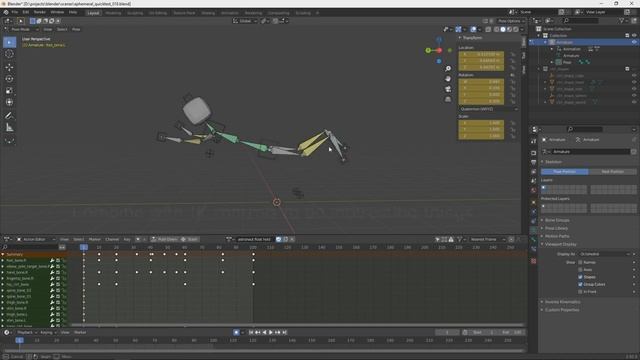The image size is (640, 360).
Task: Switch to solid viewport shading
Action: (x=503, y=29)
